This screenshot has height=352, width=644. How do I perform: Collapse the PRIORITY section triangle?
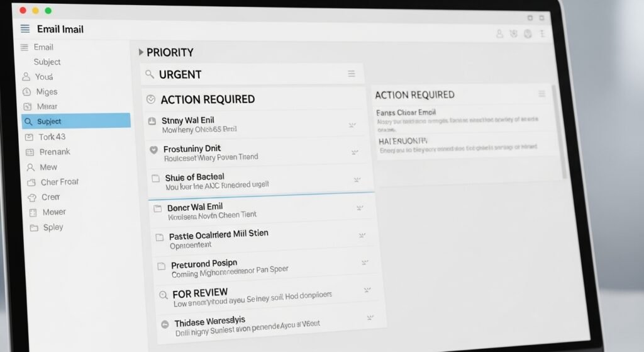pos(141,52)
